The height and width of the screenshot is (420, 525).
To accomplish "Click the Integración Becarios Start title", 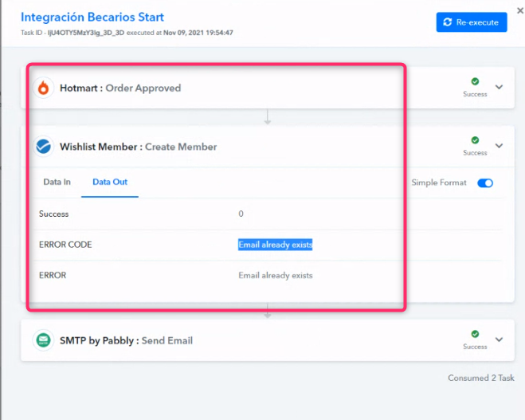I will pos(92,17).
